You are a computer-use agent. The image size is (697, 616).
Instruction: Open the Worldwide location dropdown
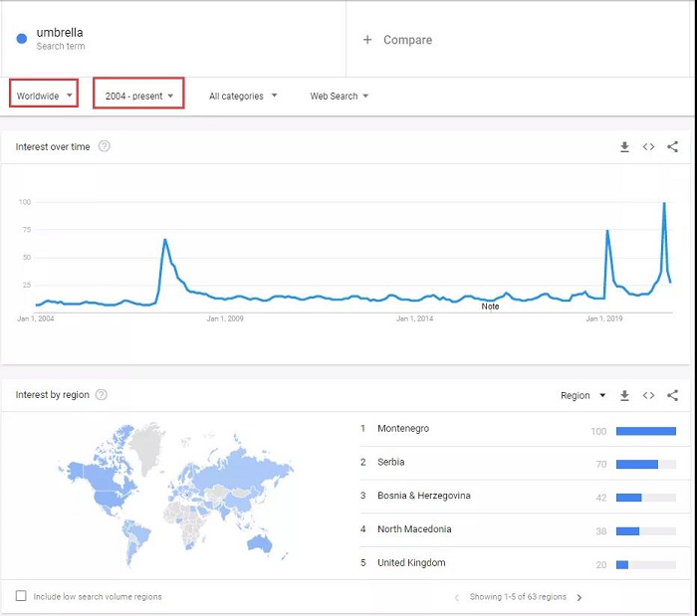[x=45, y=96]
